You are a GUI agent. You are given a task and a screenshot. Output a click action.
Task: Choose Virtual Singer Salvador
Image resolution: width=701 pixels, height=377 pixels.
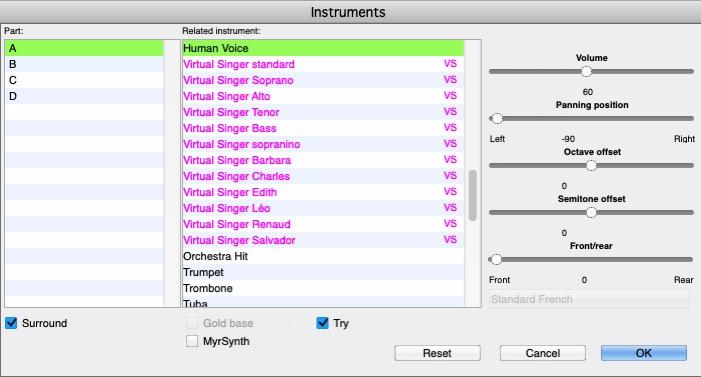[x=323, y=240]
